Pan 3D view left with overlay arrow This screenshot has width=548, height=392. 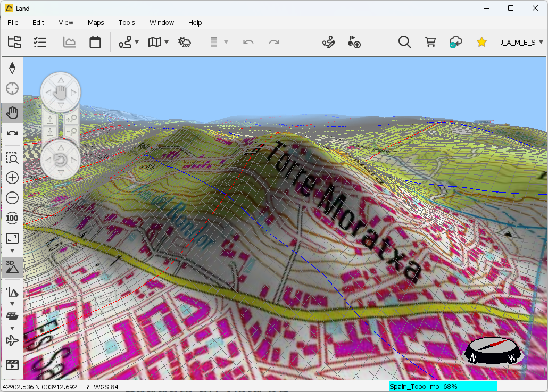48,93
